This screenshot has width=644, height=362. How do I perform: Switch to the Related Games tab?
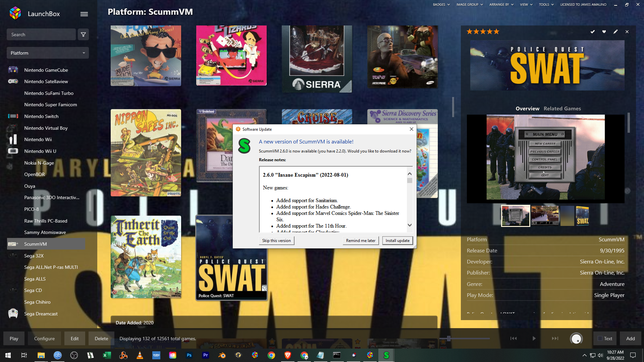(x=562, y=109)
